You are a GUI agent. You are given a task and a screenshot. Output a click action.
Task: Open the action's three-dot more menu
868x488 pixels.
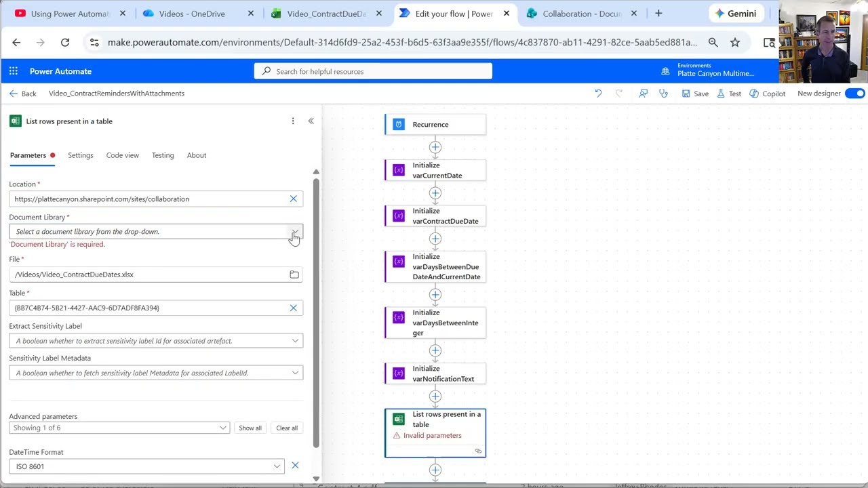(x=293, y=121)
